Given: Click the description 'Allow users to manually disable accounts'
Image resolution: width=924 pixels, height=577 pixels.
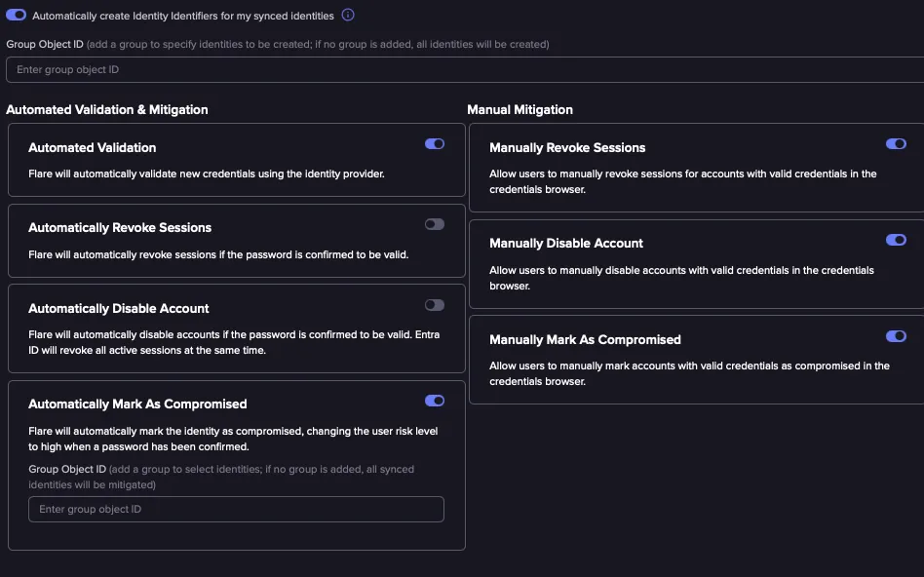Looking at the screenshot, I should (682, 278).
